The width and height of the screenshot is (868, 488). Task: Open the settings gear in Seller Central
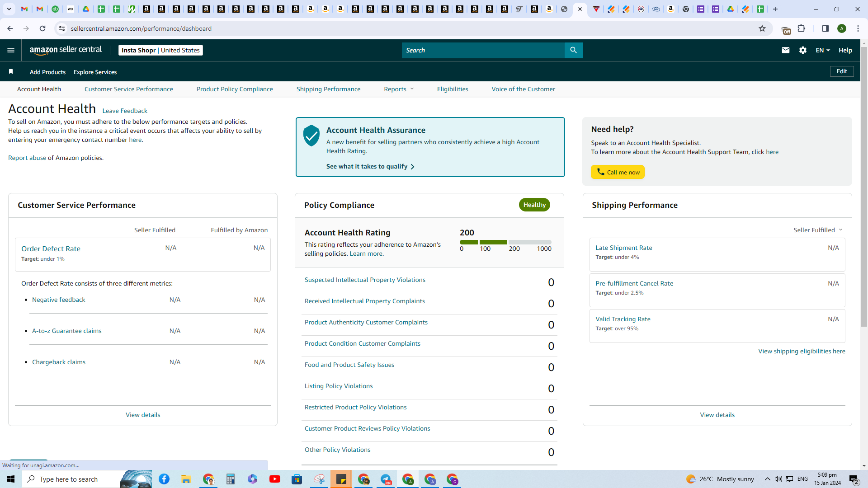pyautogui.click(x=803, y=50)
